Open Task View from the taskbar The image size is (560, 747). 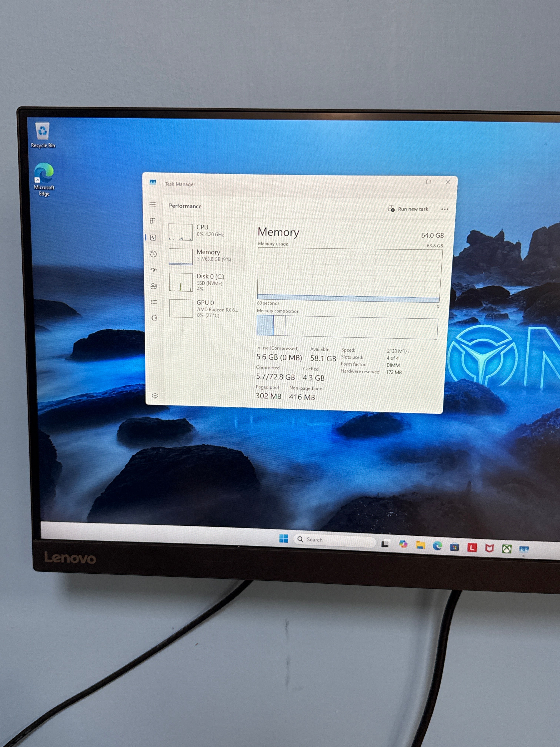coord(385,543)
